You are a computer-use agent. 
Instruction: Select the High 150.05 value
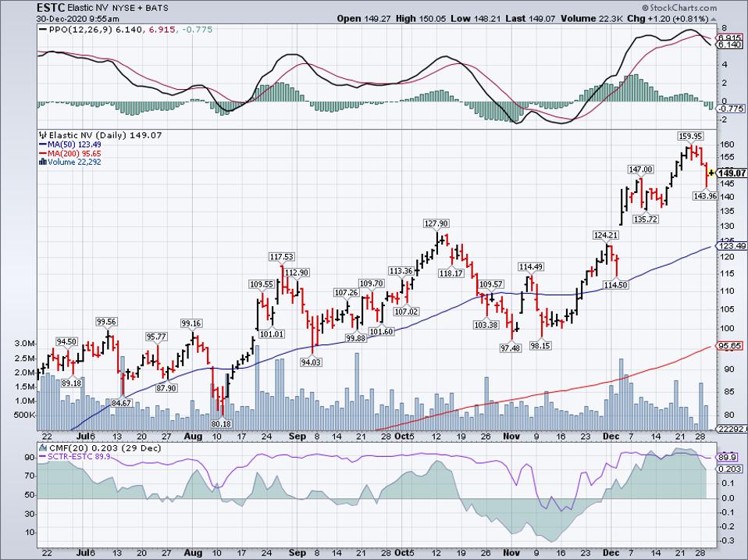[x=420, y=19]
